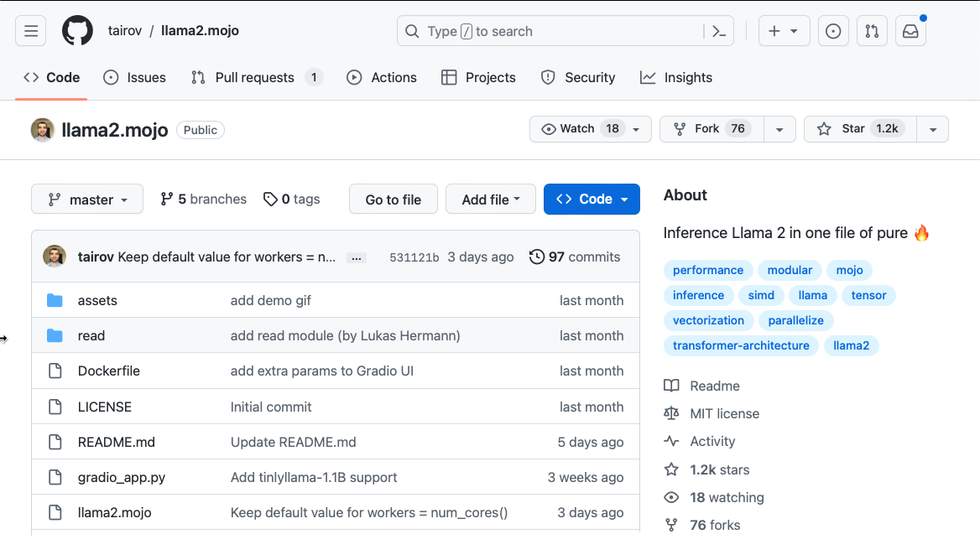Select the tensor topic tag

coord(868,295)
